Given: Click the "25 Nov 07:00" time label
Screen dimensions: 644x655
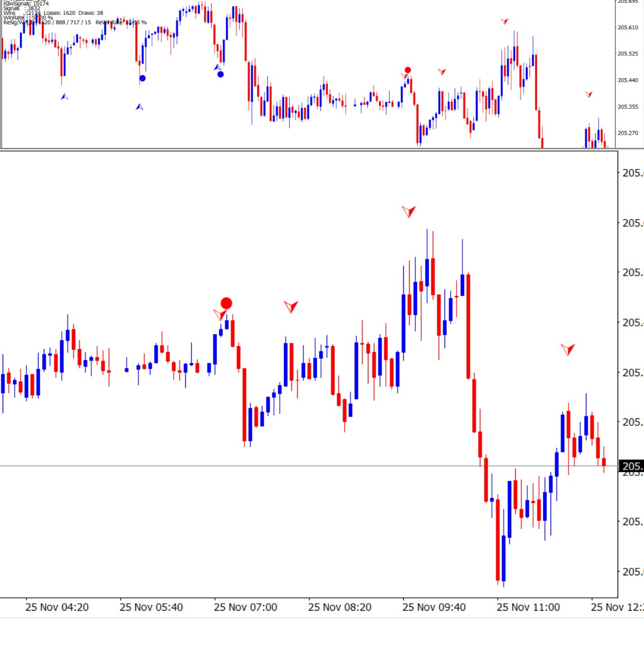Looking at the screenshot, I should [245, 607].
